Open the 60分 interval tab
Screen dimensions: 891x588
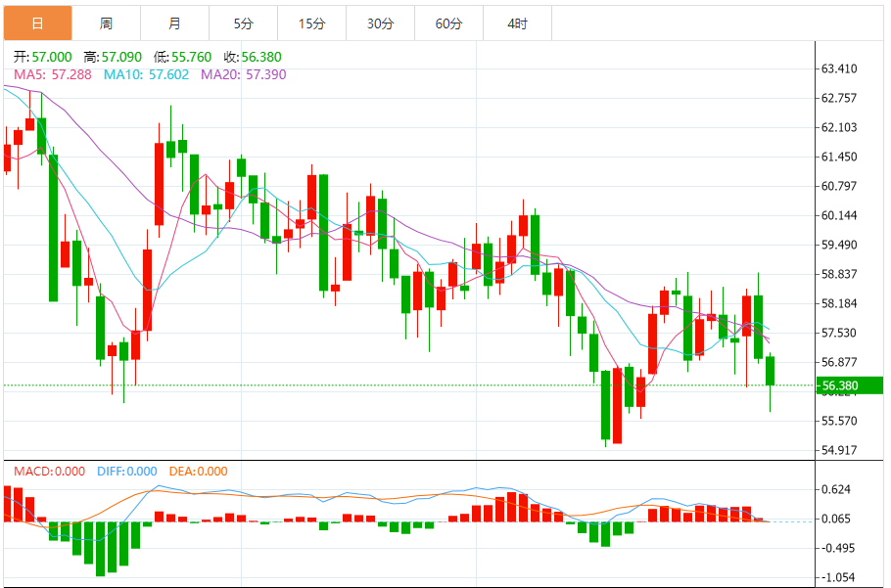(448, 23)
